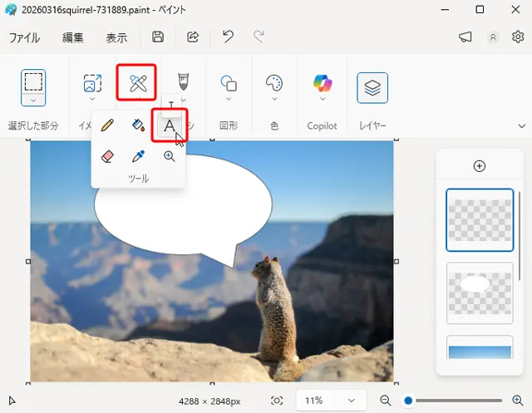Open the account profile icon
The image size is (532, 413).
pyautogui.click(x=493, y=37)
